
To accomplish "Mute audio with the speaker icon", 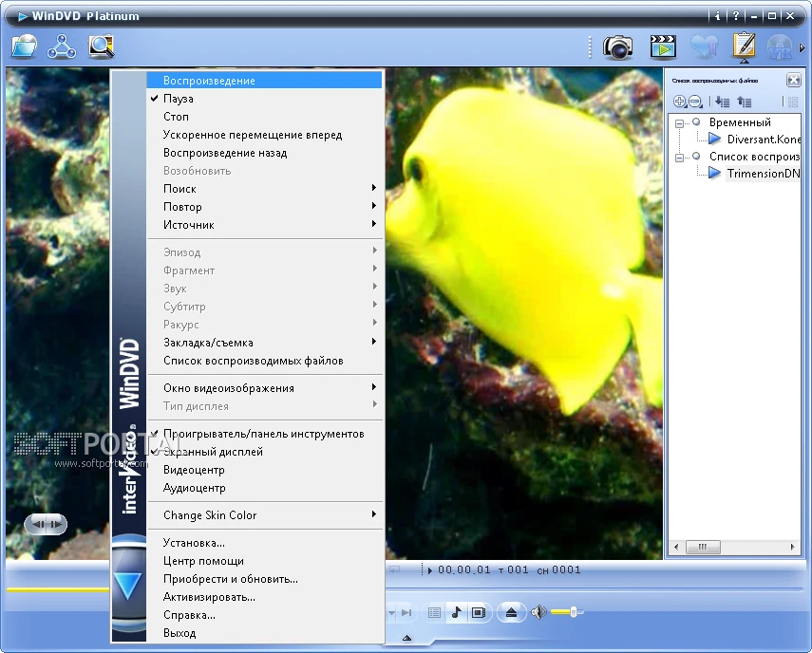I will [x=538, y=612].
